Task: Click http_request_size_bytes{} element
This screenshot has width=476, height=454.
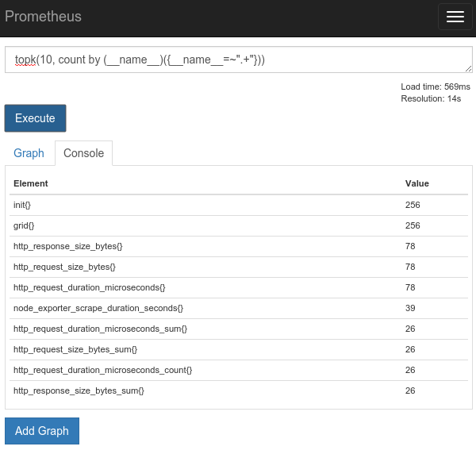Action: (x=64, y=267)
